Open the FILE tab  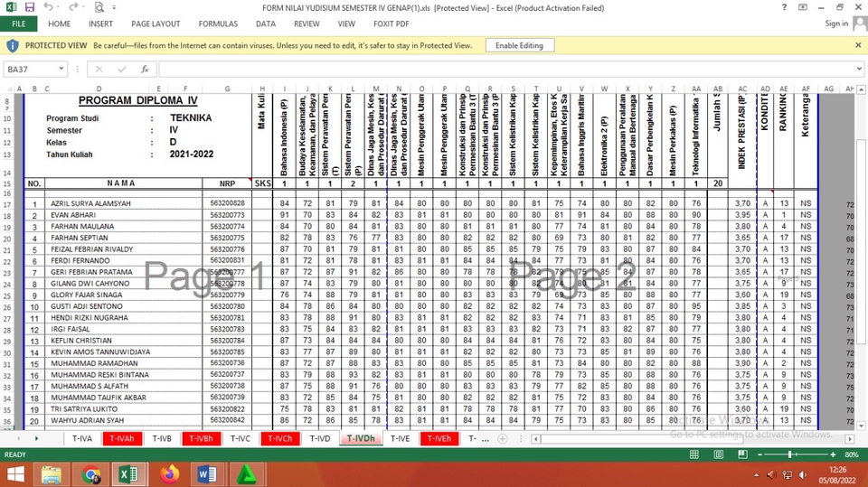click(x=19, y=23)
